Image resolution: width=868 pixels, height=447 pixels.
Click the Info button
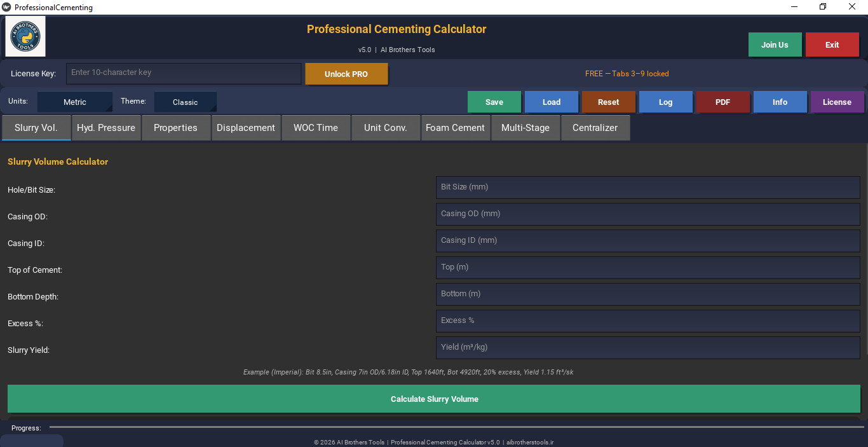(x=780, y=102)
